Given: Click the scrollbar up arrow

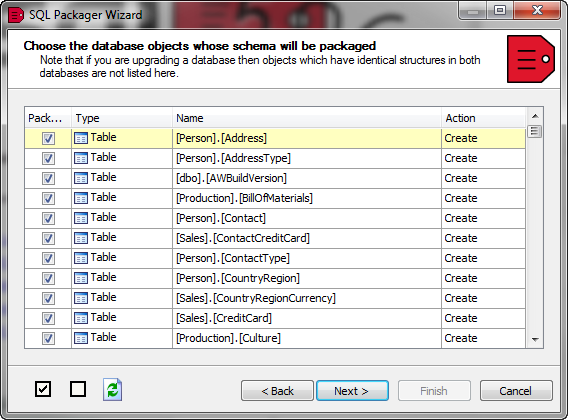Looking at the screenshot, I should 535,116.
